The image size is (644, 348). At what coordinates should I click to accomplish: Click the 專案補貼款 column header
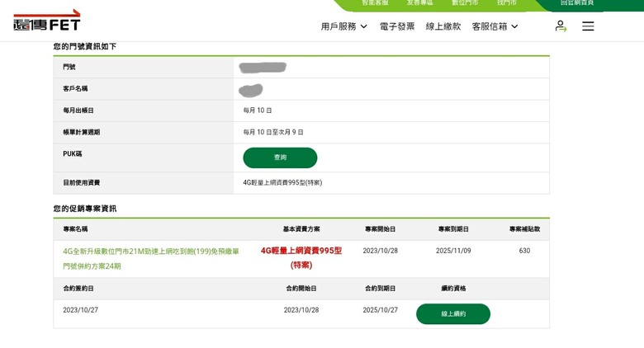[x=524, y=229]
